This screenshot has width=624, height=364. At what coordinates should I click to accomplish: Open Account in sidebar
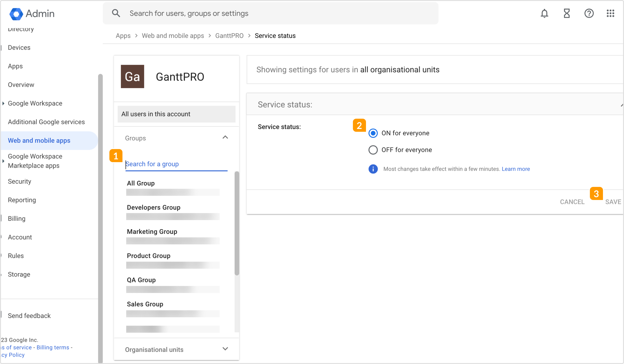[x=20, y=237]
